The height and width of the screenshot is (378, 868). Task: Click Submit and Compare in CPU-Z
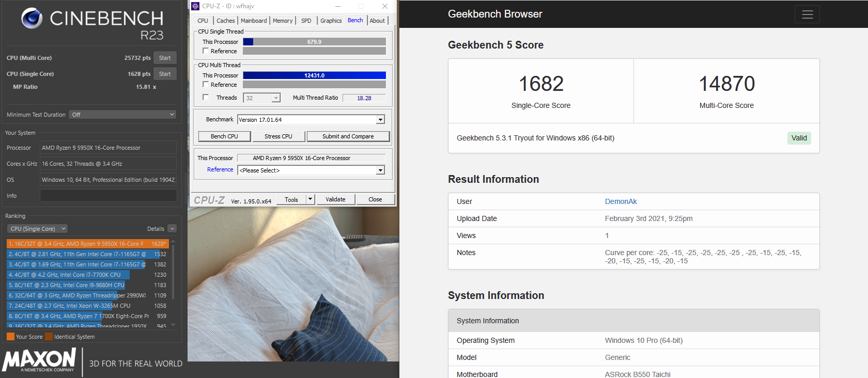[348, 136]
